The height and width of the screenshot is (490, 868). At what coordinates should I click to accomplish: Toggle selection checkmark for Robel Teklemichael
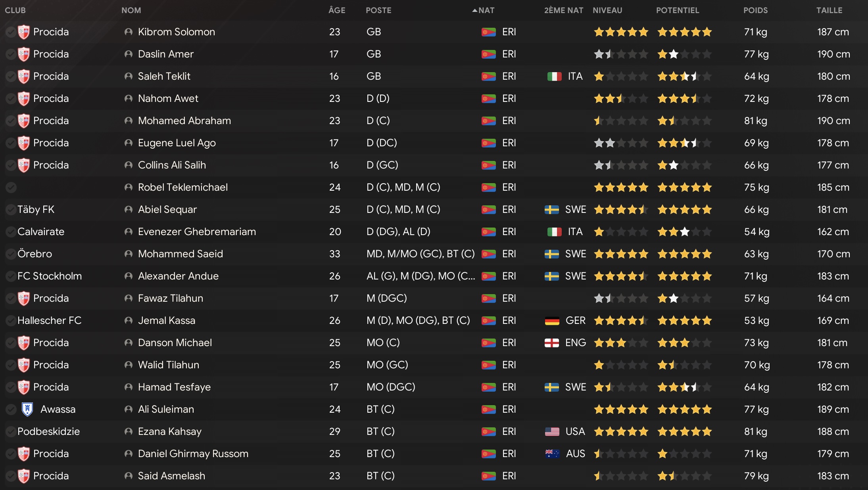point(11,187)
